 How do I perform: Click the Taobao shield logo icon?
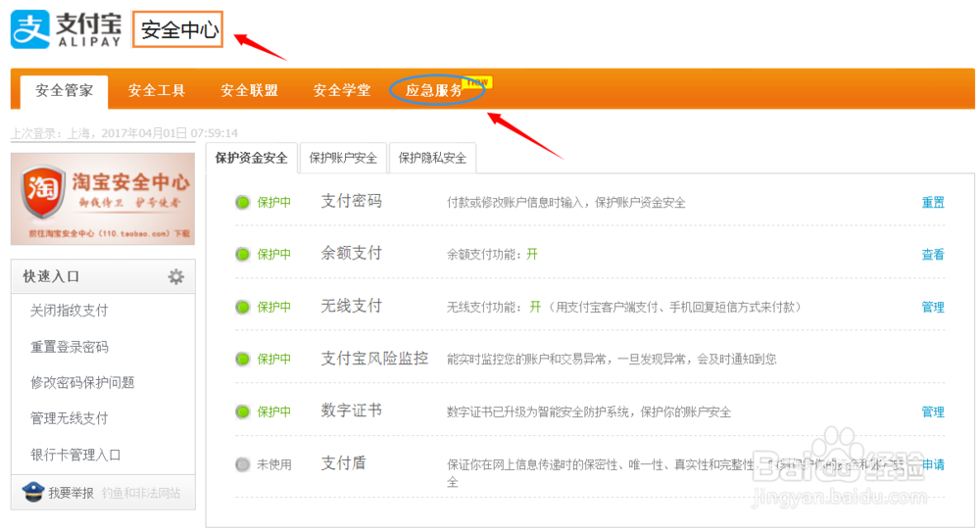coord(43,191)
